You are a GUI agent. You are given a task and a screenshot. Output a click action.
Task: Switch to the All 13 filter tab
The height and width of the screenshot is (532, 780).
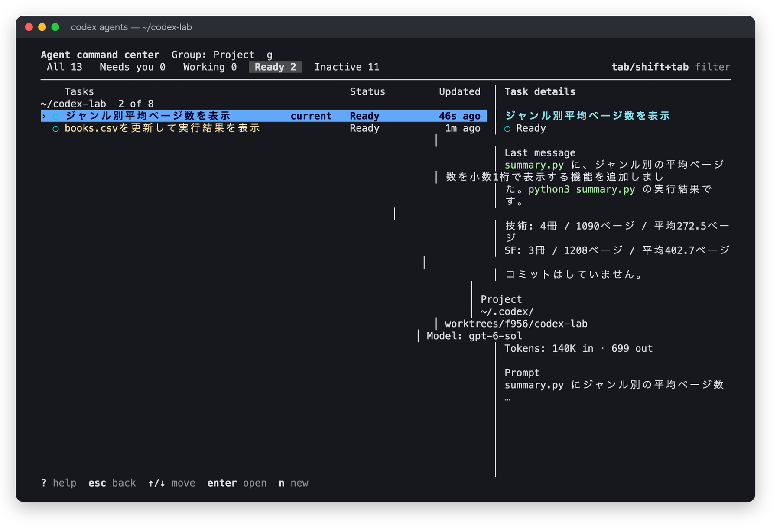coord(64,67)
